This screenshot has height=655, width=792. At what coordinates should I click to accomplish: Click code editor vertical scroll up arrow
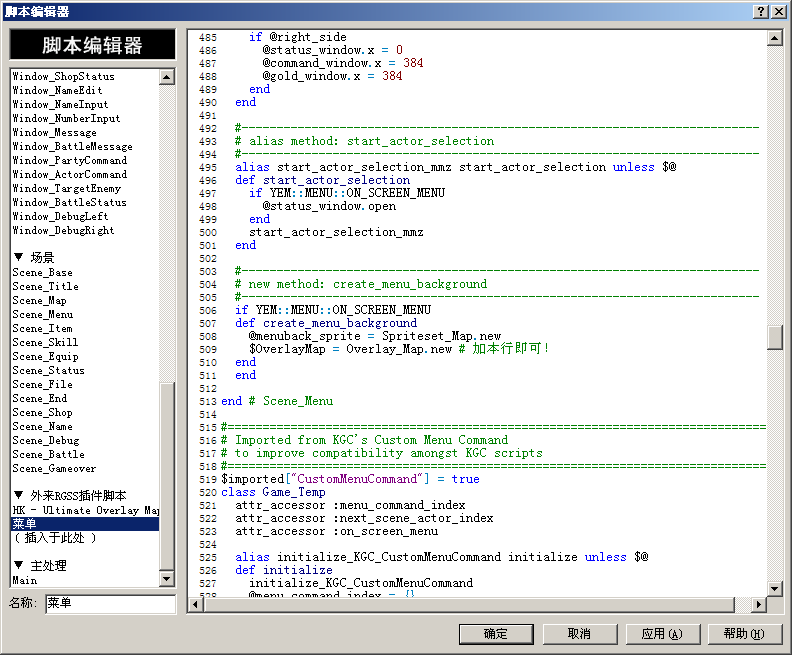775,38
